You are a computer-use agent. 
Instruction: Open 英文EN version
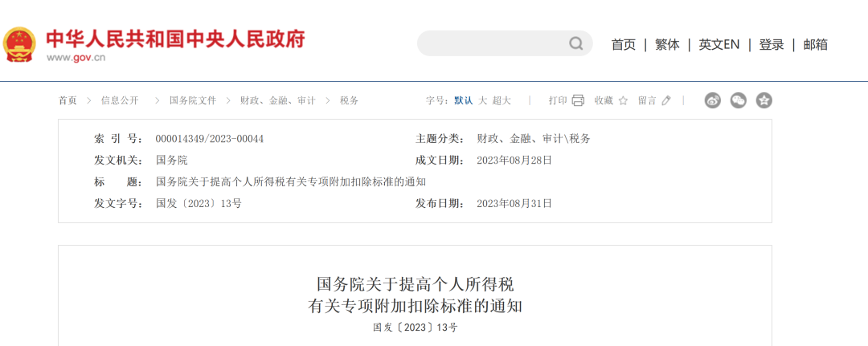click(719, 45)
